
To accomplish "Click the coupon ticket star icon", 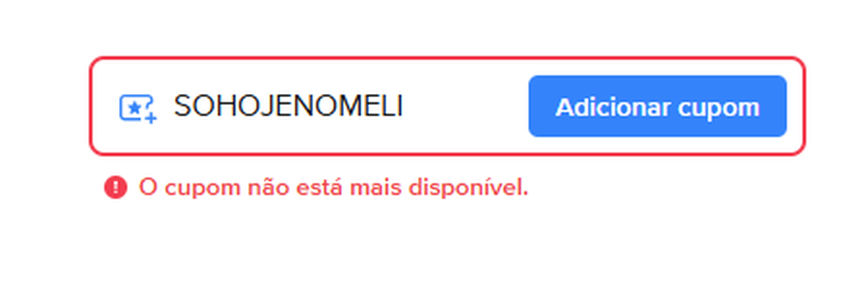I will [137, 109].
